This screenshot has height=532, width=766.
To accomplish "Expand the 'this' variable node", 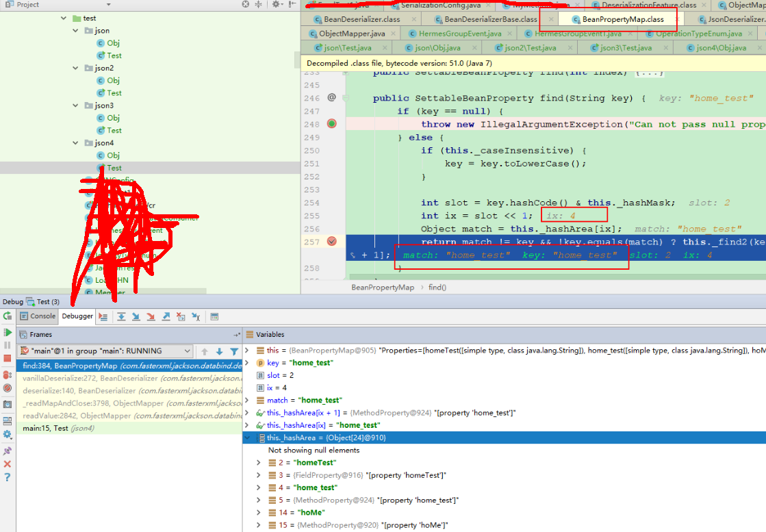I will [x=247, y=351].
